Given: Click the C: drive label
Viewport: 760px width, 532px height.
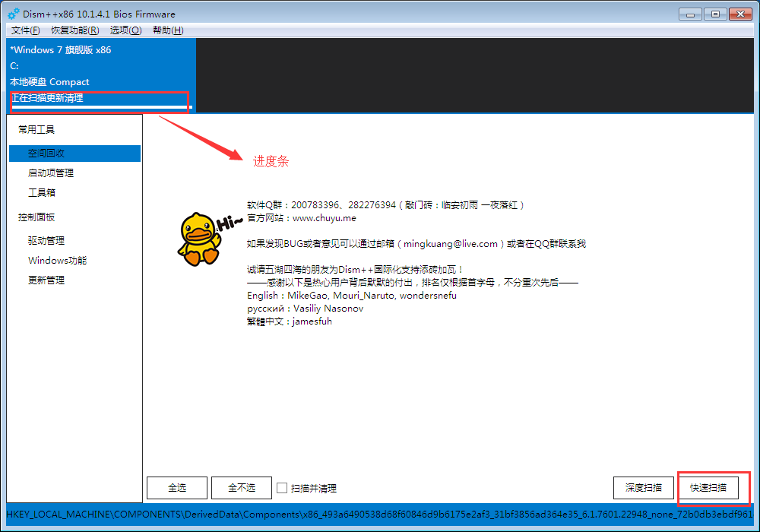Looking at the screenshot, I should (14, 66).
